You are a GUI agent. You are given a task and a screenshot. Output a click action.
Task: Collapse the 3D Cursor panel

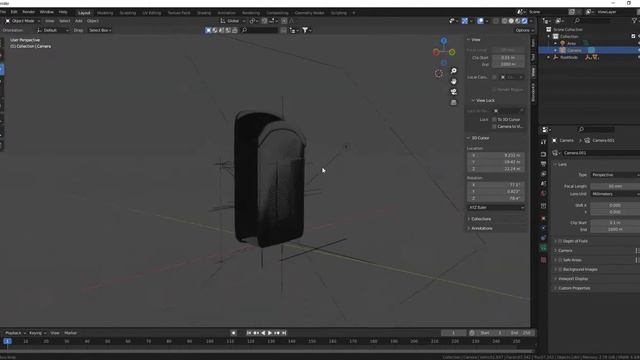(x=478, y=138)
